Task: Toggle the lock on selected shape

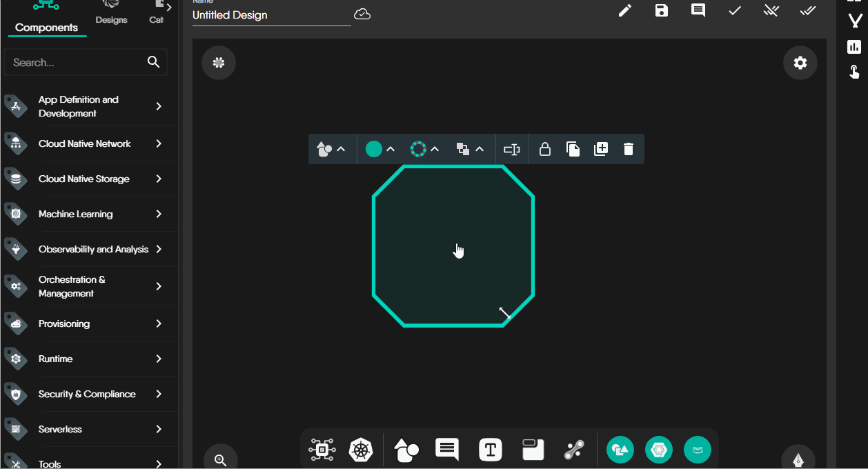Action: [544, 149]
